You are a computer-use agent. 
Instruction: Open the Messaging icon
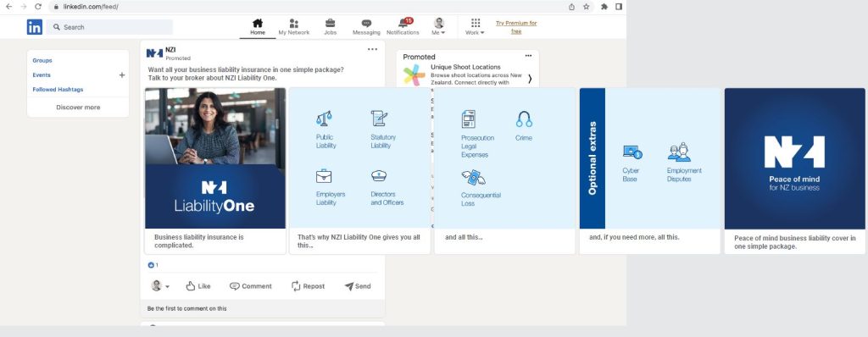point(366,23)
